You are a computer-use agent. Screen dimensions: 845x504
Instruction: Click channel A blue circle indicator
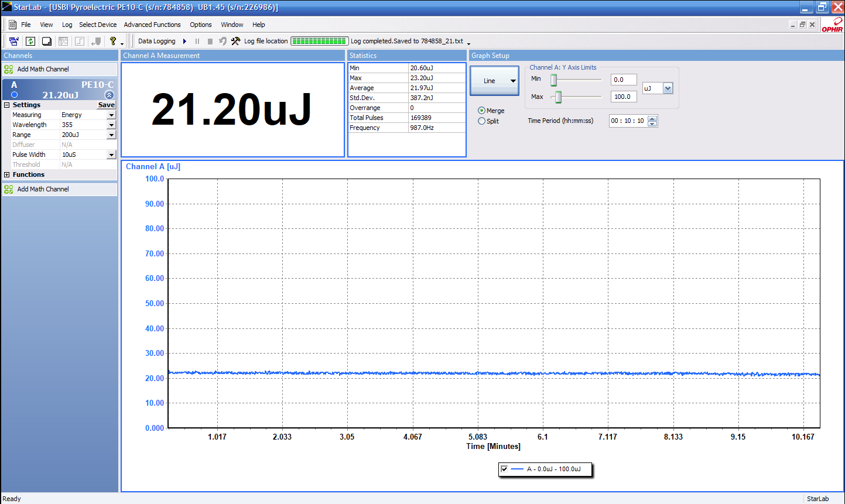tap(14, 94)
